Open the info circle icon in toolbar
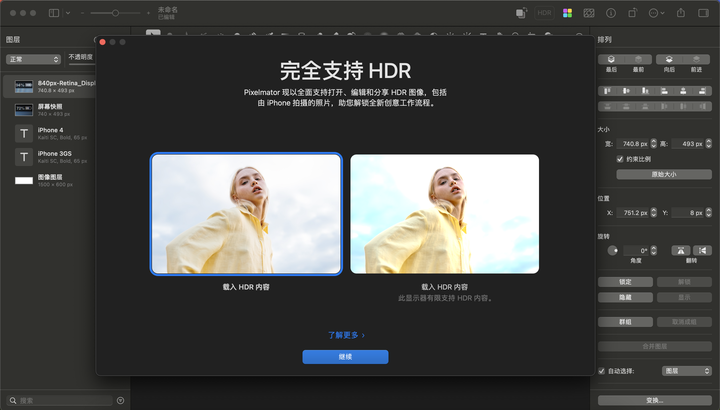This screenshot has width=720, height=410. coord(611,13)
